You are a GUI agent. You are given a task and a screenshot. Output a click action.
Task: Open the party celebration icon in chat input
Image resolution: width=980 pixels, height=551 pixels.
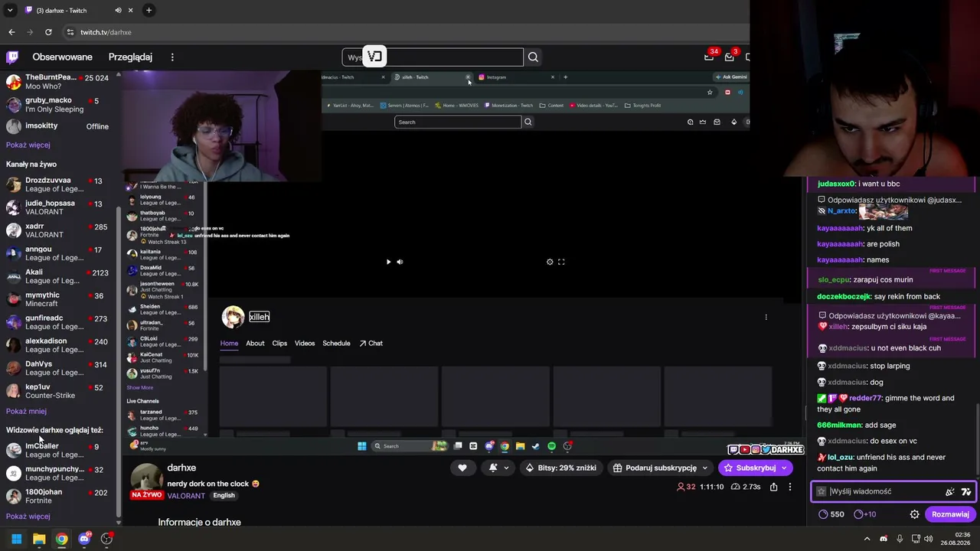click(950, 491)
